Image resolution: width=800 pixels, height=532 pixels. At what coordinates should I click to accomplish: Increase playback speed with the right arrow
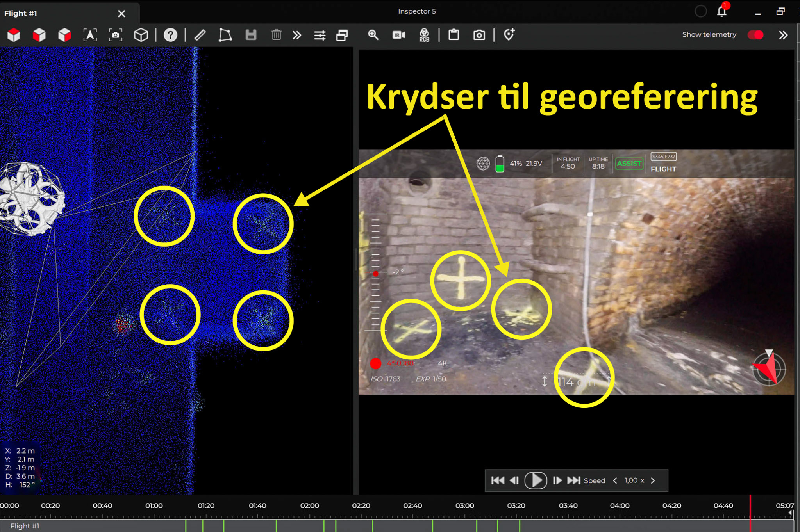point(653,480)
